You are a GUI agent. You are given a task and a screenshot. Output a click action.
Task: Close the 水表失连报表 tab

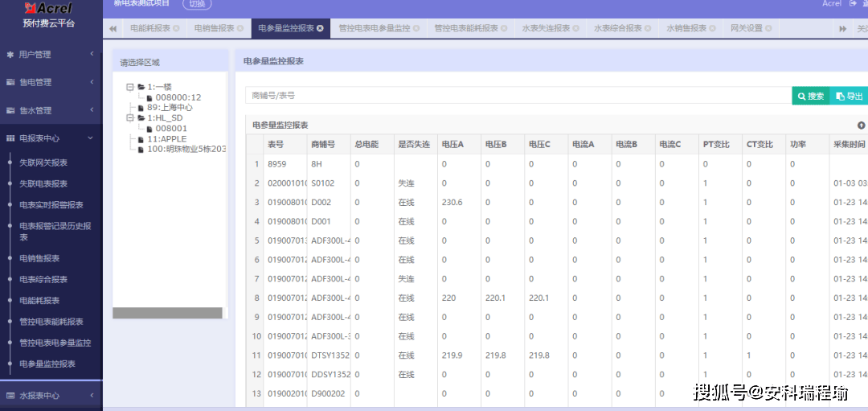point(576,28)
